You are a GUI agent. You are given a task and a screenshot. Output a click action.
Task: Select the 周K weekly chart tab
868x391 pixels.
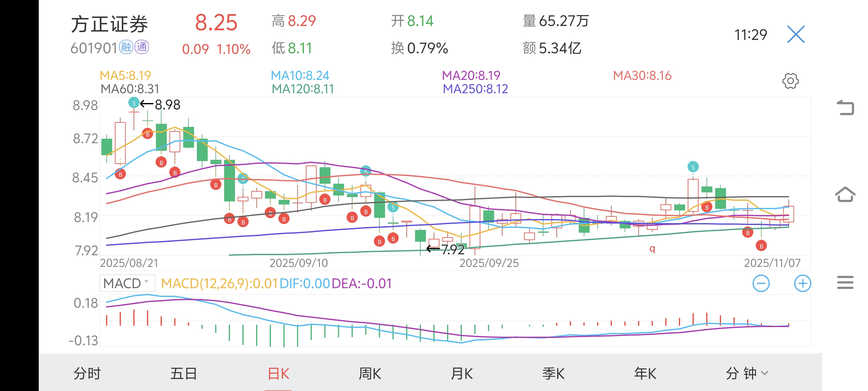tap(370, 373)
